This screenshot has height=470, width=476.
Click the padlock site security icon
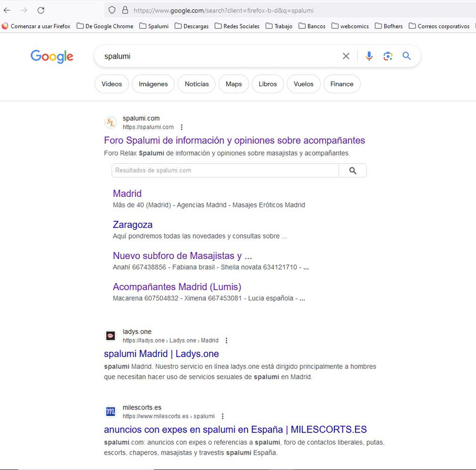pyautogui.click(x=125, y=11)
